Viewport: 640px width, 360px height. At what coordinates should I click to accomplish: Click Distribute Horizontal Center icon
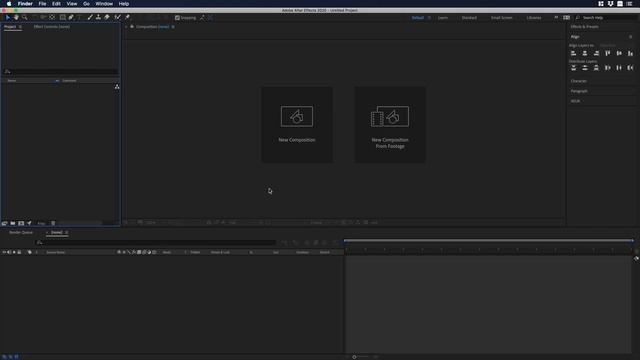[x=619, y=68]
